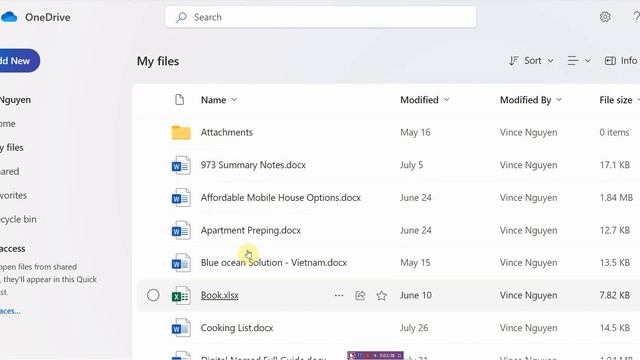Click the '13.5 KB' file size

point(614,262)
